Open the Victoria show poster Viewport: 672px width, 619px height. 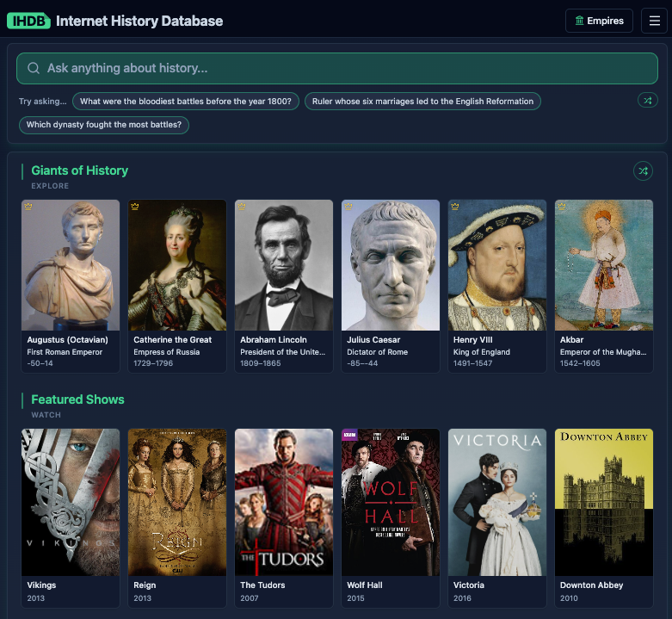(497, 503)
